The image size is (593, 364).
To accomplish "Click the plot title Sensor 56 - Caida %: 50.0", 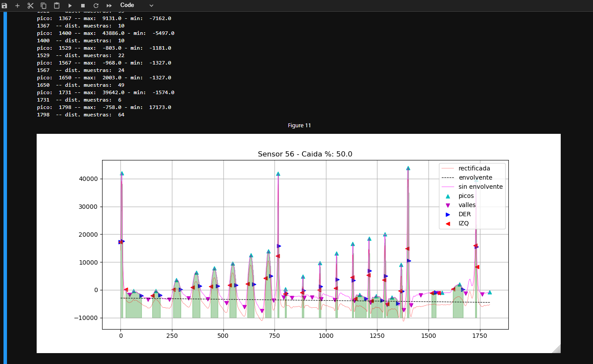I will 305,154.
